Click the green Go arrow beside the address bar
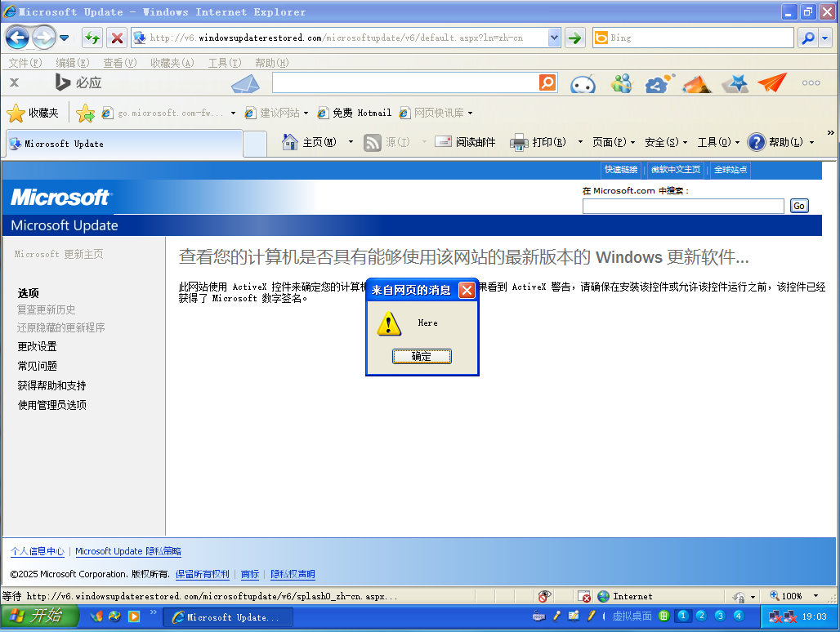Viewport: 840px width, 632px height. click(574, 38)
